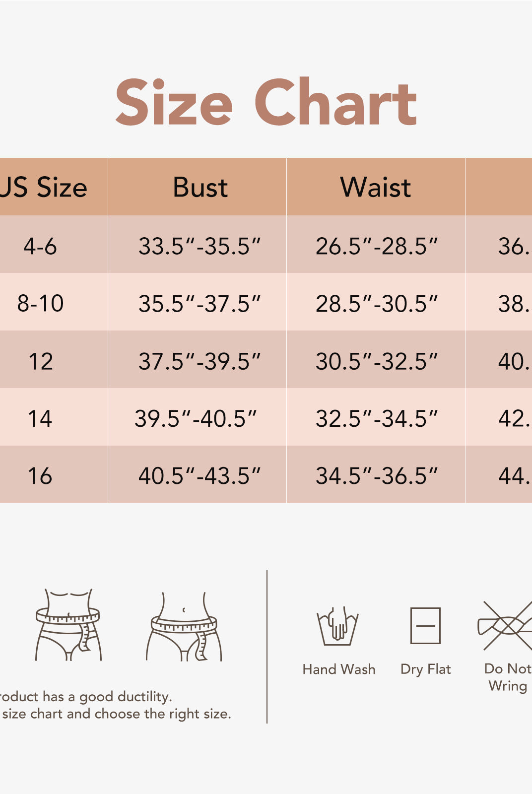This screenshot has width=532, height=794.
Task: Click size 14 in the US Size column
Action: click(40, 418)
